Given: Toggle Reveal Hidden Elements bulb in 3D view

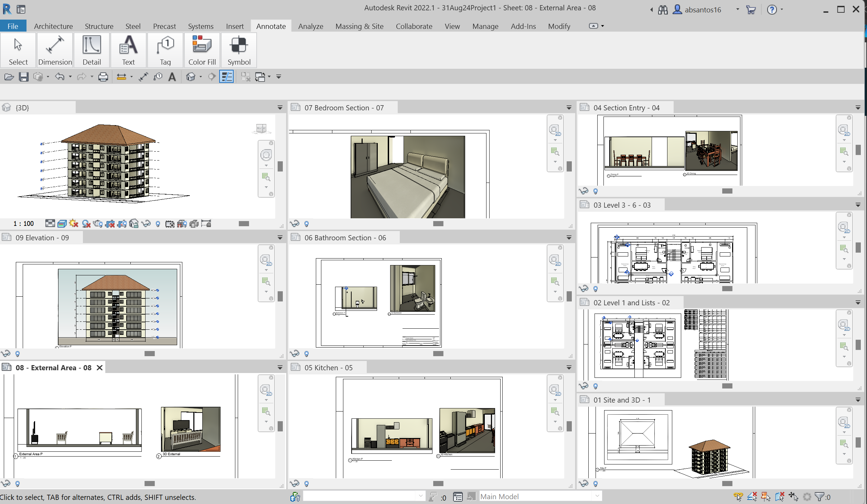Looking at the screenshot, I should [x=158, y=224].
